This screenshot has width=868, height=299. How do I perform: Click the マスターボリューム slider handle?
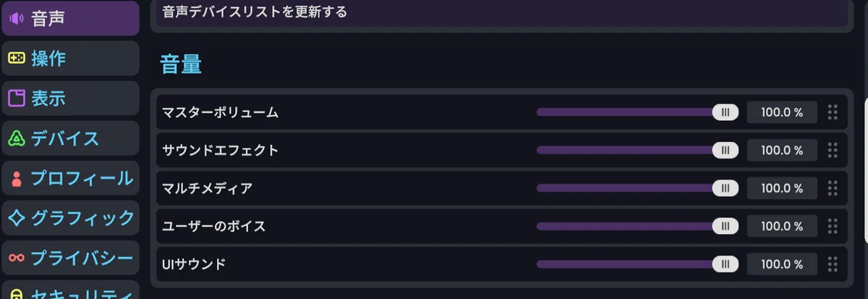725,112
